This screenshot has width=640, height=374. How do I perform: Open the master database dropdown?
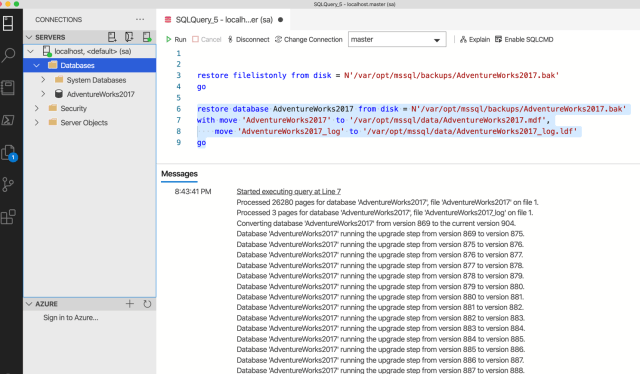(x=397, y=40)
